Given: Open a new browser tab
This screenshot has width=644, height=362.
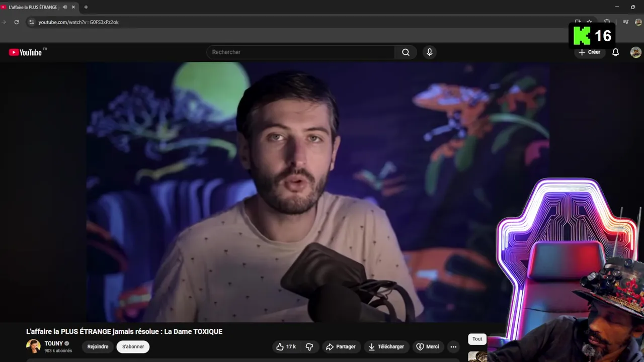Looking at the screenshot, I should click(86, 7).
